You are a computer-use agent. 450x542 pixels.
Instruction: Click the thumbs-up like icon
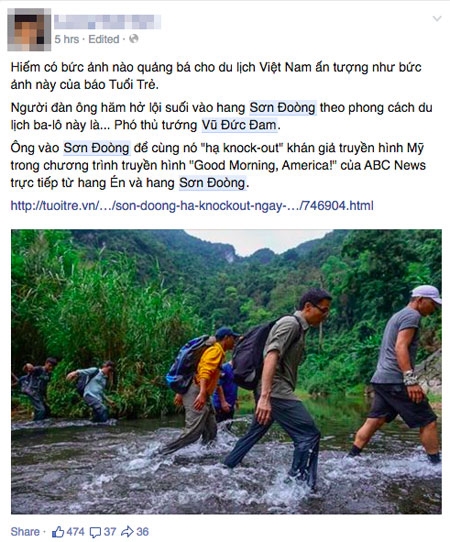[x=58, y=532]
